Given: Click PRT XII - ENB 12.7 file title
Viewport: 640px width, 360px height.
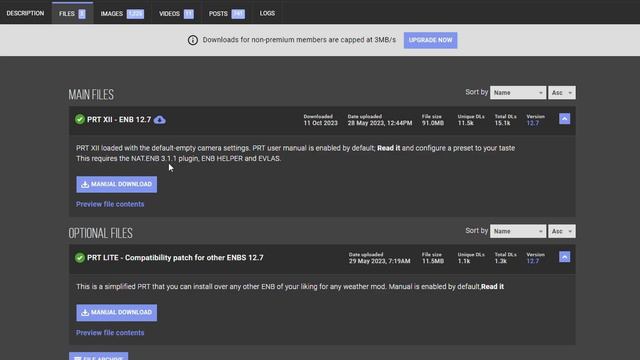Looking at the screenshot, I should [x=119, y=120].
